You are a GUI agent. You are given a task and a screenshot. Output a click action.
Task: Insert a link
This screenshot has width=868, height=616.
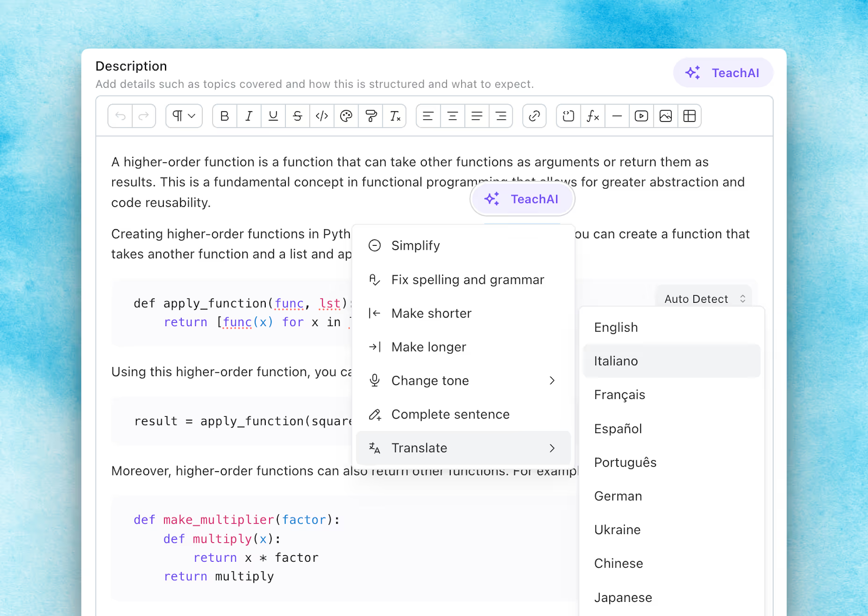(534, 116)
